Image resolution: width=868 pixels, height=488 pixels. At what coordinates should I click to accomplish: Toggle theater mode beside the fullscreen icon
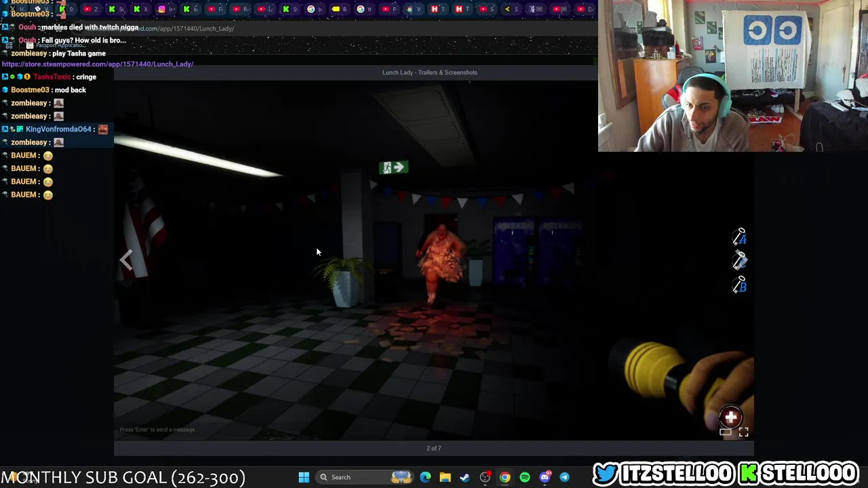[x=726, y=432]
